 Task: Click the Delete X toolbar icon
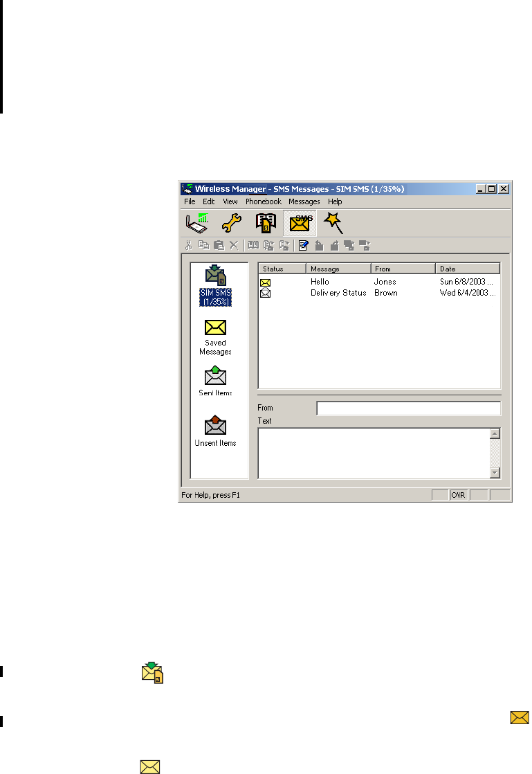[234, 245]
